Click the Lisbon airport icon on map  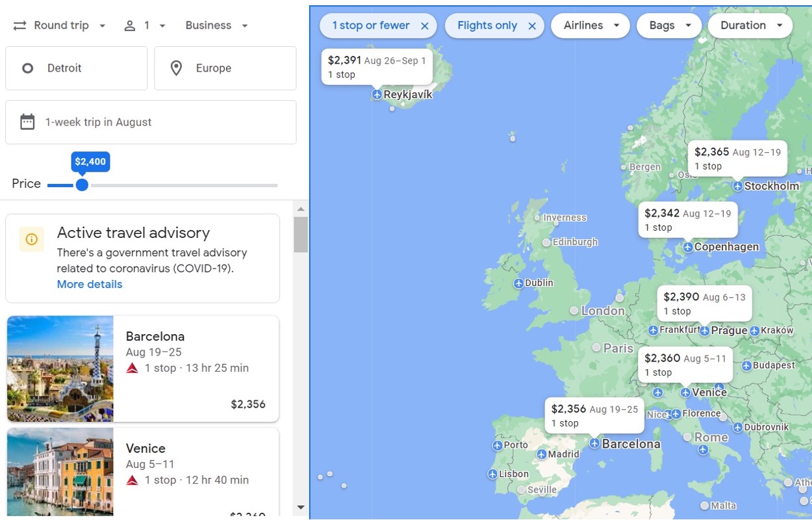pos(492,474)
